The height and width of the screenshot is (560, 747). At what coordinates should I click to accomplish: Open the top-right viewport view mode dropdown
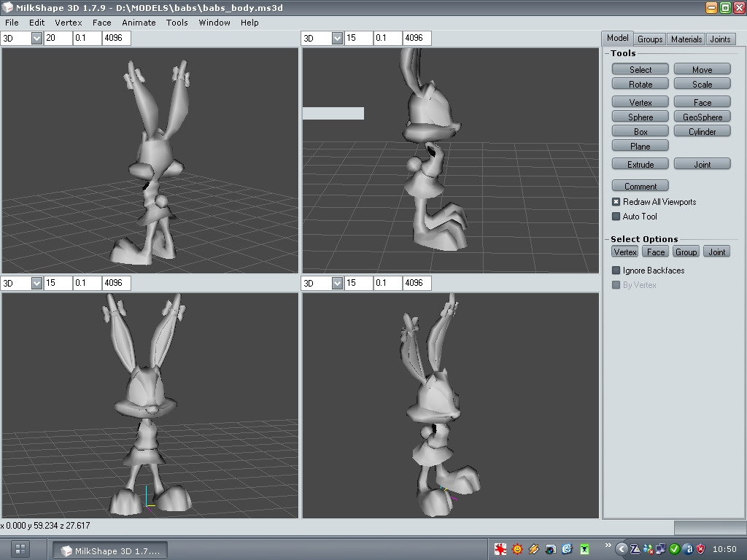click(337, 38)
